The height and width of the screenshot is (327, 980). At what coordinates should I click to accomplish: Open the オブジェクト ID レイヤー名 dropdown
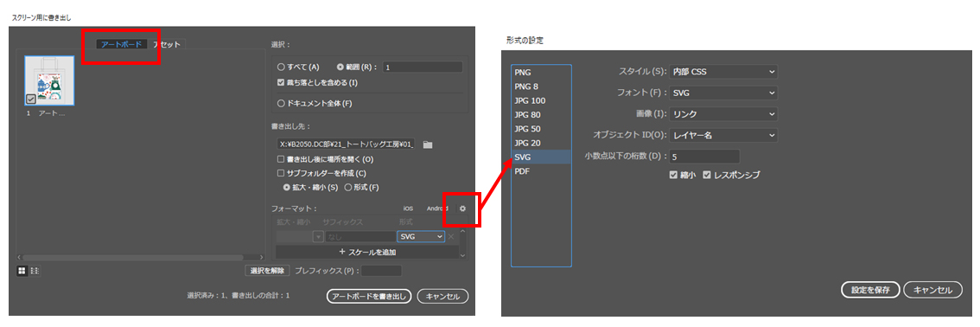tap(723, 135)
